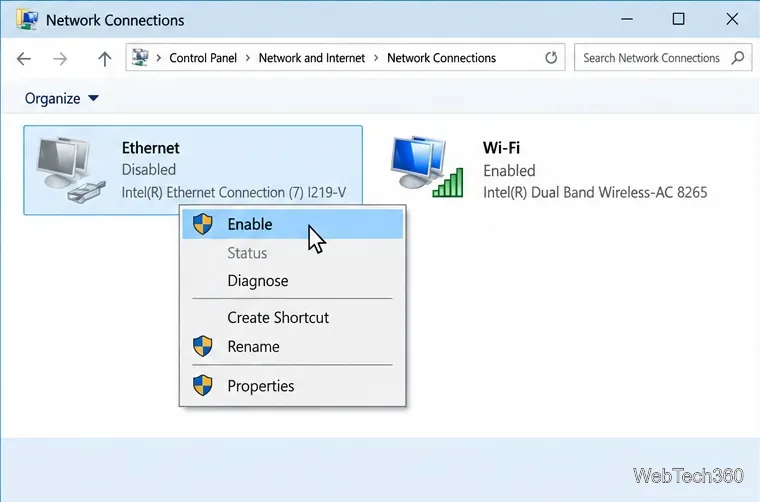Expand chevron after Network and Internet

coord(376,58)
